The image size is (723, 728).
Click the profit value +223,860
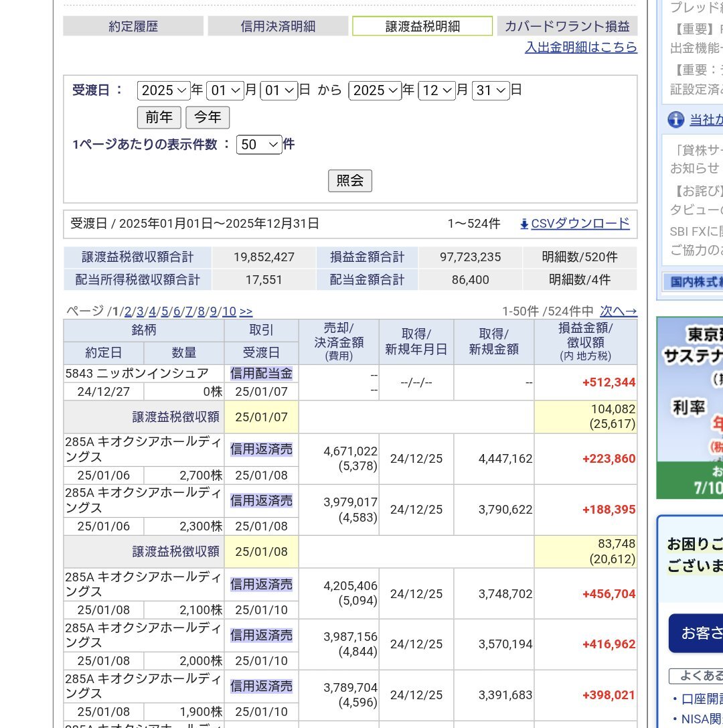point(609,459)
